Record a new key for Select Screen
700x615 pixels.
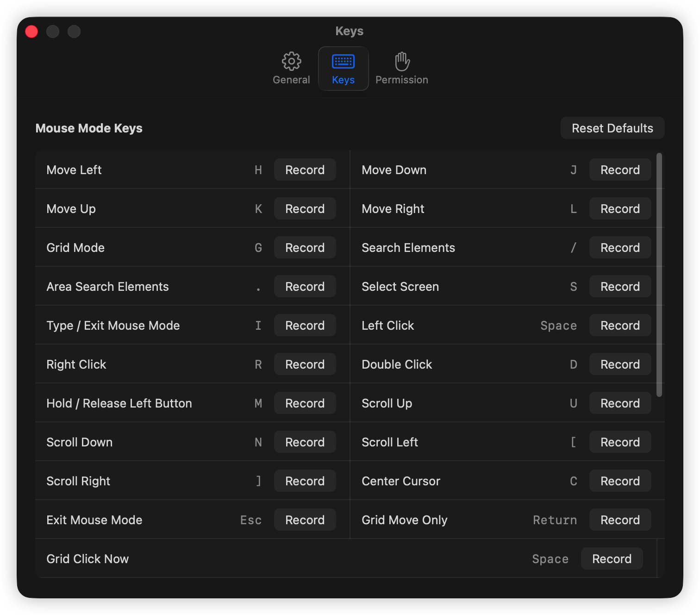click(620, 287)
